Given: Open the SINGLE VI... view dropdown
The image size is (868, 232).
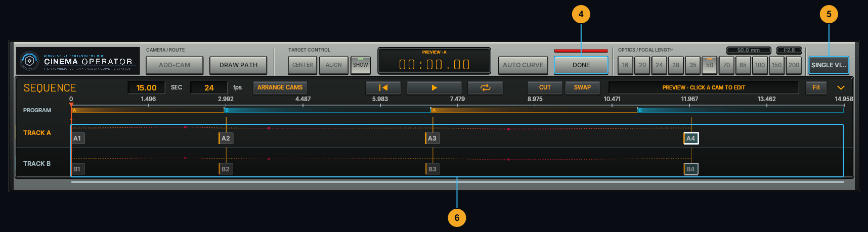Looking at the screenshot, I should click(829, 65).
